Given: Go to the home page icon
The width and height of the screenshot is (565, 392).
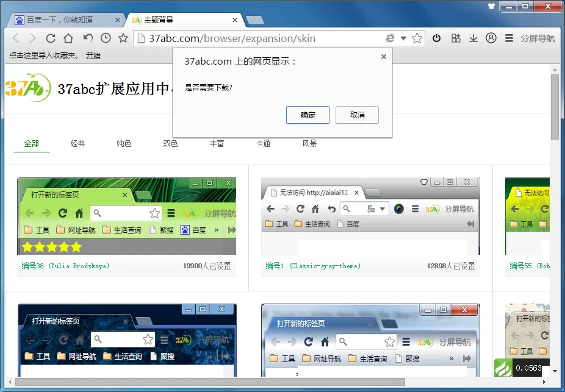Looking at the screenshot, I should tap(68, 38).
